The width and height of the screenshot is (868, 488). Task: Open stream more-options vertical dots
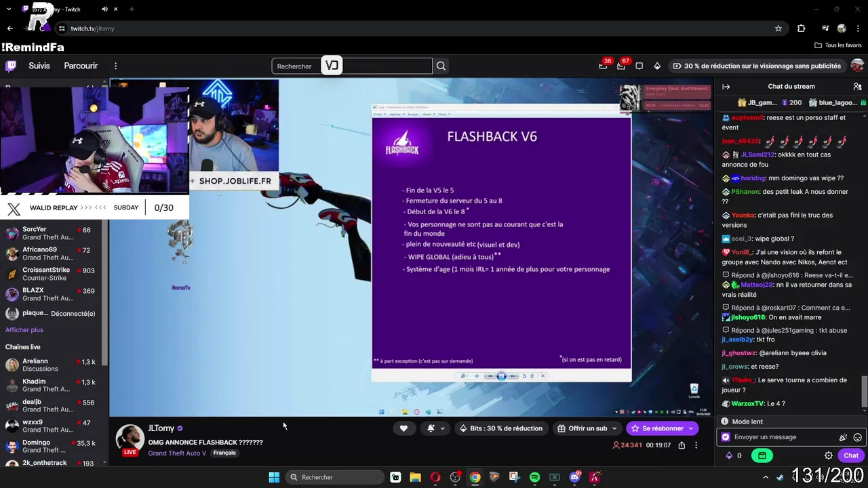696,445
